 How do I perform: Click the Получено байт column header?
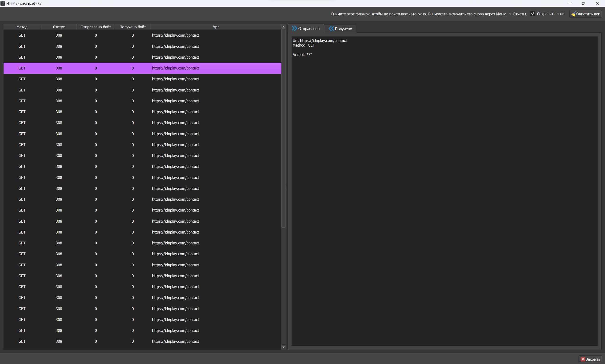[x=132, y=27]
